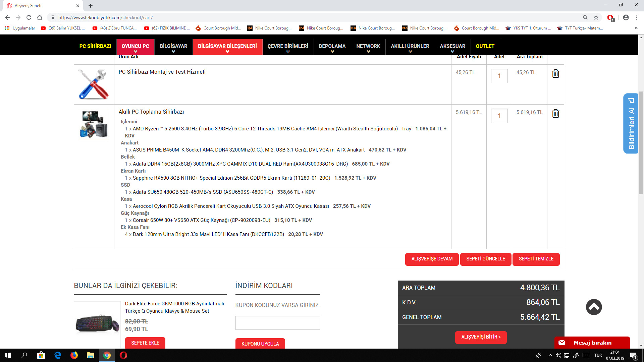Remove Akıllı PC Toplama Sihirbazı with trash icon
The image size is (644, 362).
(555, 113)
